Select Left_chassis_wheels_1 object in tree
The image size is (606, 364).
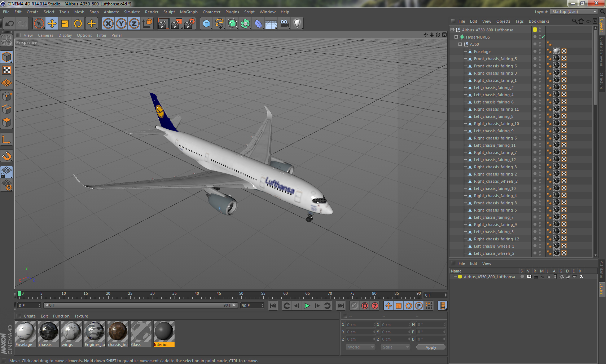[x=494, y=246]
